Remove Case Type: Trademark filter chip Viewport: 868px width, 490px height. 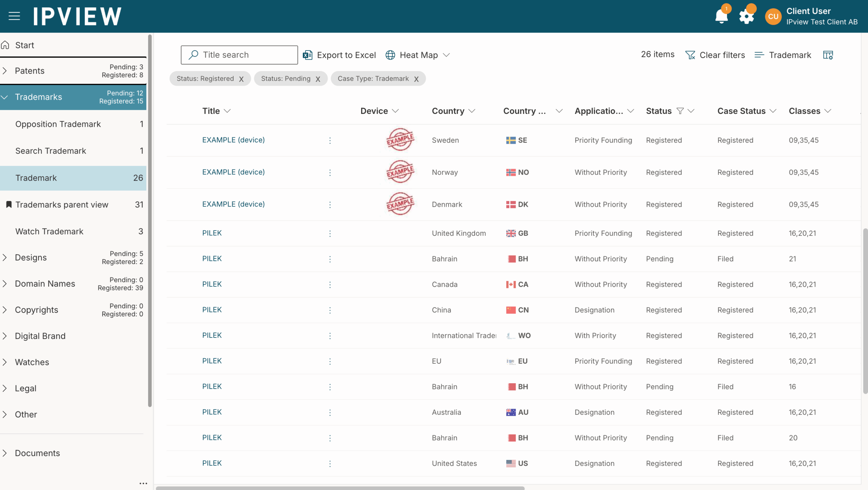[416, 79]
